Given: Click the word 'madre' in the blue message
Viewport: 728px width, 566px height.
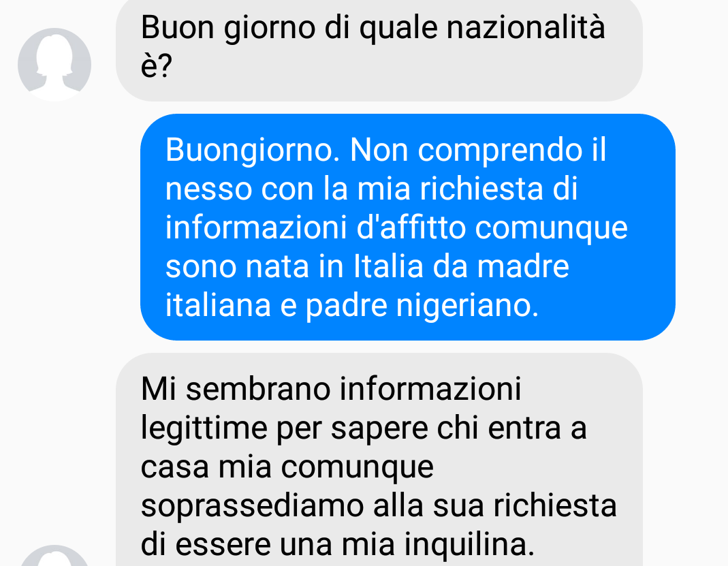Looking at the screenshot, I should (x=523, y=267).
